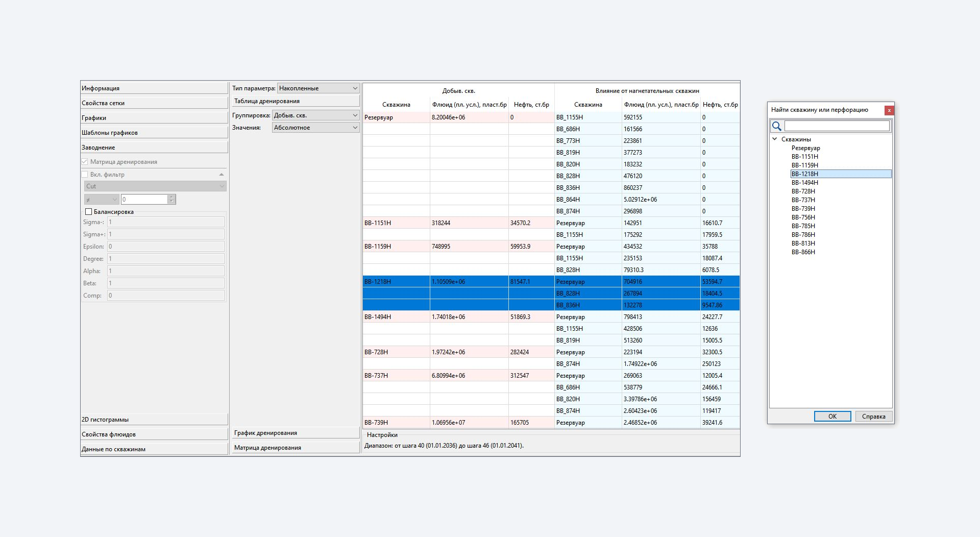980x537 pixels.
Task: Open the Свойства сетки panel tab
Action: point(154,103)
